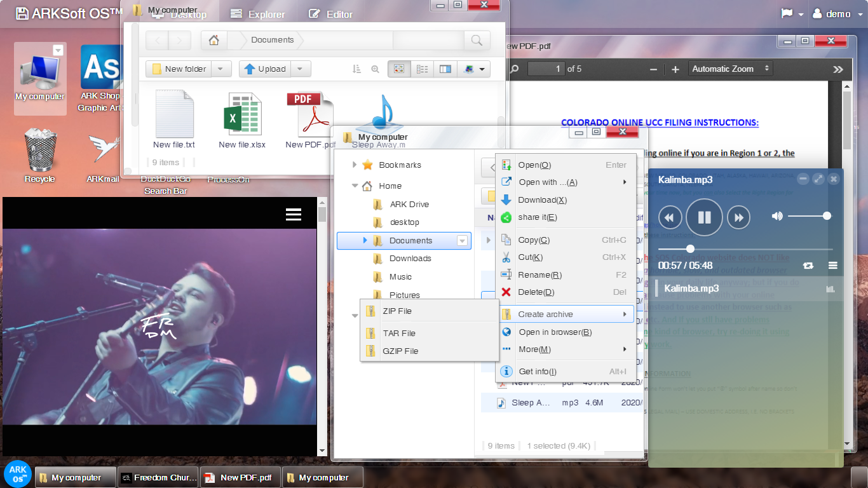Open COLORADO ONLINE UCC FILING INSTRUCTIONS link
Screen dimensions: 868x488
point(660,123)
